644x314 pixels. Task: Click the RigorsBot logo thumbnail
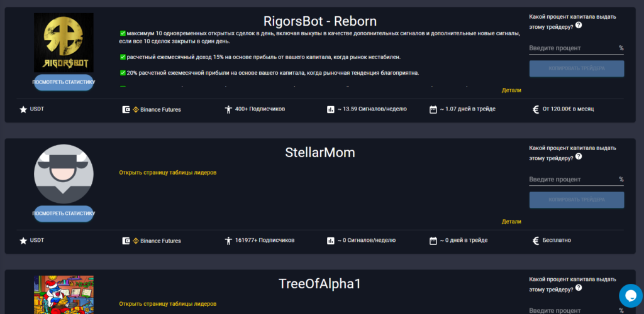tap(64, 43)
